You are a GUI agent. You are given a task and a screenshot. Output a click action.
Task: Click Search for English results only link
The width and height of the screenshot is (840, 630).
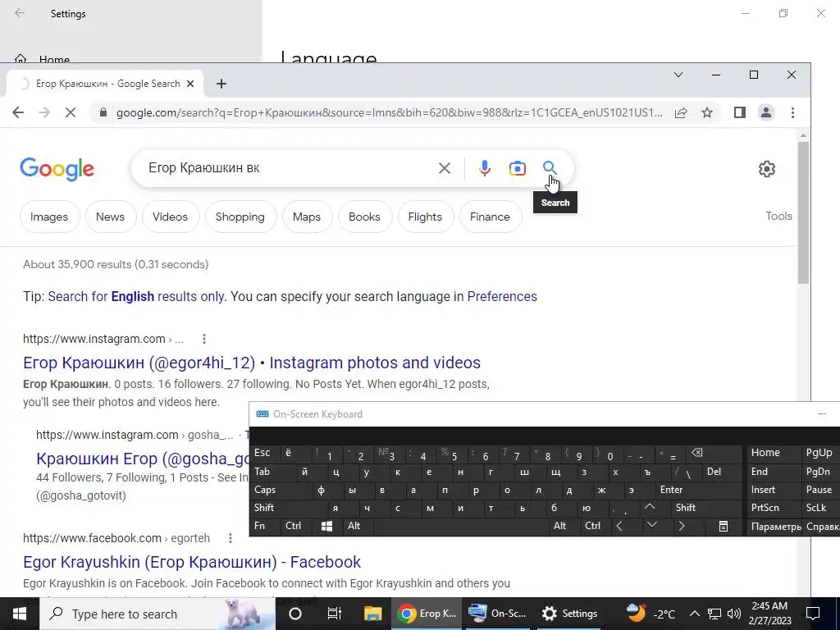pos(136,296)
